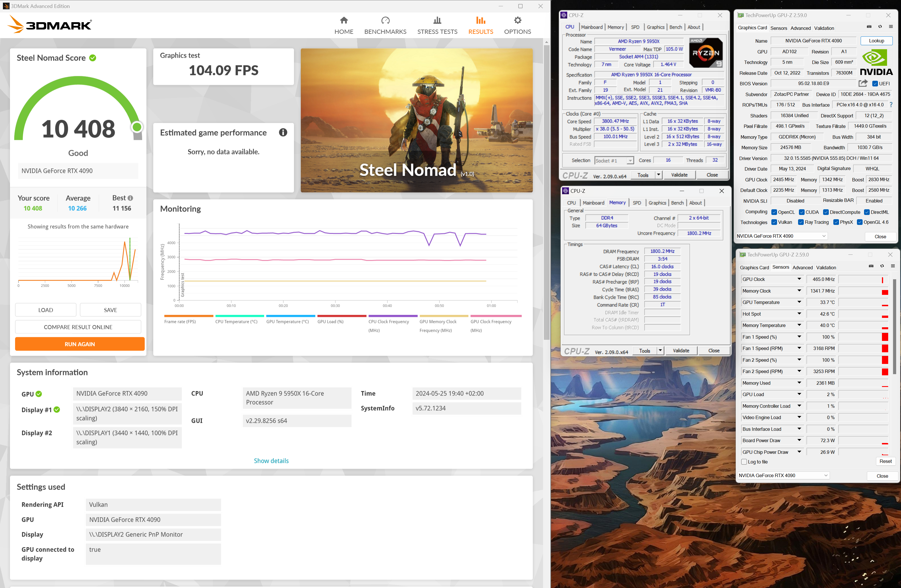This screenshot has height=588, width=901.
Task: Click the upper CPU-Z title bar icon
Action: point(564,15)
